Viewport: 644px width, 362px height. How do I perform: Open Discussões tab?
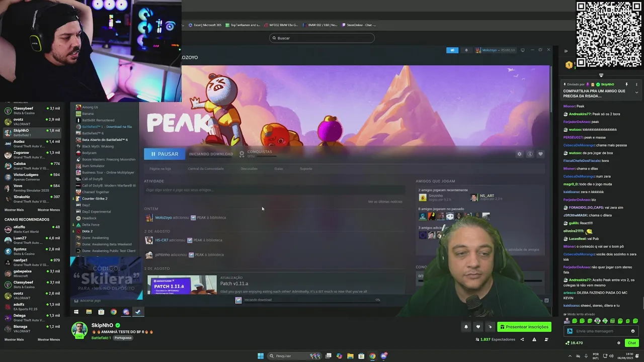click(x=249, y=168)
